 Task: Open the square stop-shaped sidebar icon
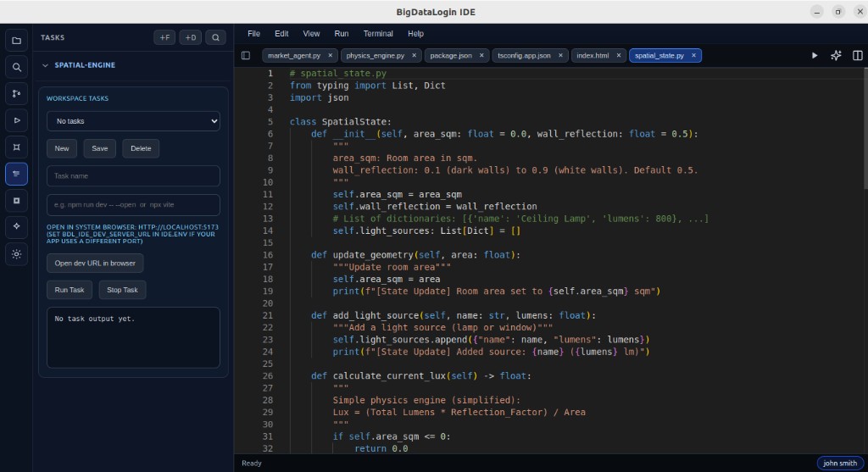click(17, 200)
